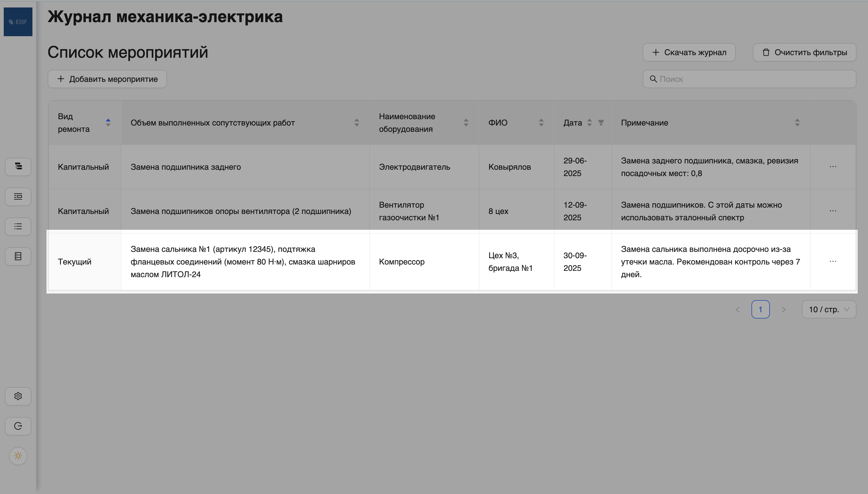The height and width of the screenshot is (494, 868).
Task: Select the database/registry icon in sidebar
Action: (x=18, y=256)
